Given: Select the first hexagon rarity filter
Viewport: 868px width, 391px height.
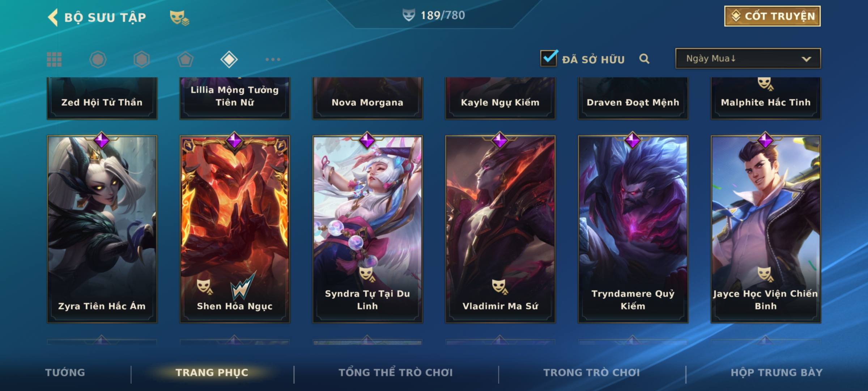Looking at the screenshot, I should (x=98, y=59).
